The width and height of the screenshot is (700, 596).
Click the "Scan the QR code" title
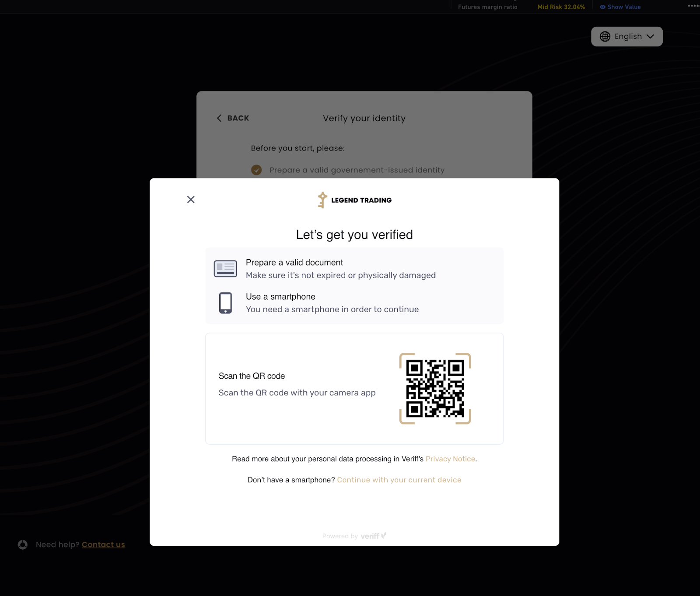[252, 376]
